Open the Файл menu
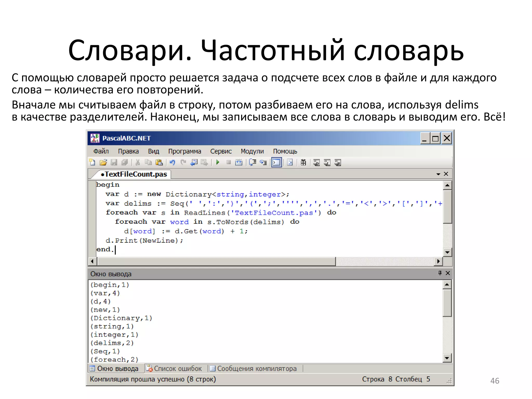Viewport: 532px width, 399px height. tap(101, 151)
